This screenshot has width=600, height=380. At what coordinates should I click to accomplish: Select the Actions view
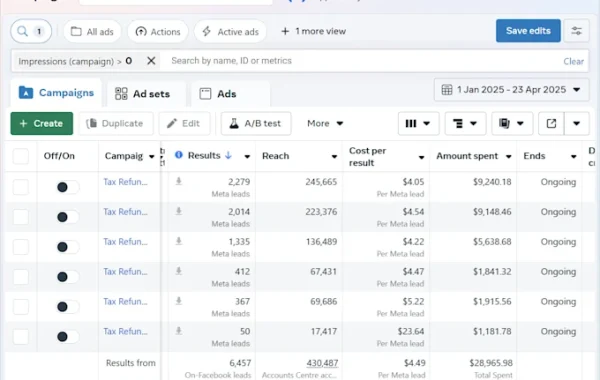(x=158, y=31)
